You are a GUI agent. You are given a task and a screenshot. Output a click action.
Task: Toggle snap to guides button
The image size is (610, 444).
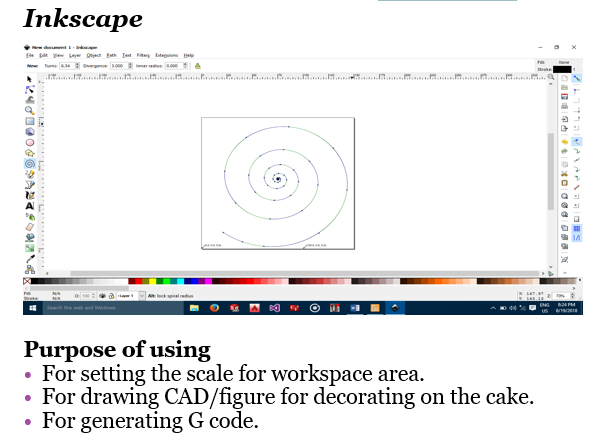tap(577, 238)
